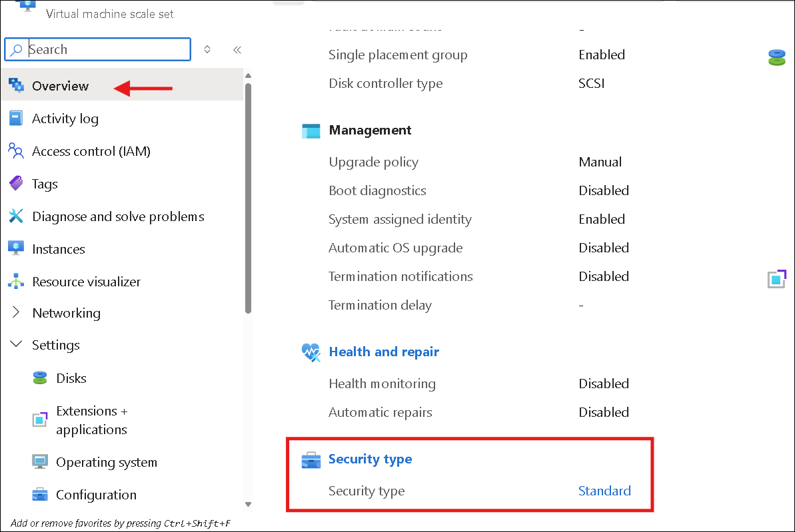
Task: Open Access control (IAM) people icon
Action: (16, 150)
